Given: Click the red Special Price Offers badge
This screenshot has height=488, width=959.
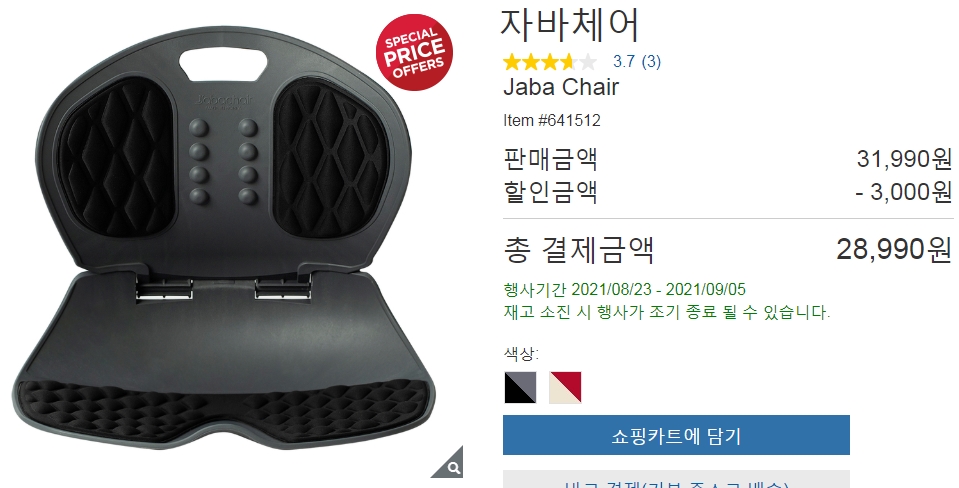Looking at the screenshot, I should (x=414, y=52).
